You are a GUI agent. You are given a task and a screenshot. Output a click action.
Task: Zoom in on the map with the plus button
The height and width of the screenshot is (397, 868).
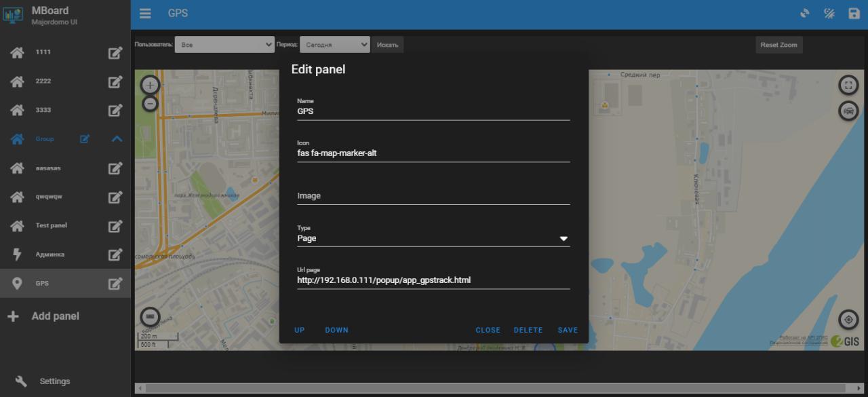point(150,85)
